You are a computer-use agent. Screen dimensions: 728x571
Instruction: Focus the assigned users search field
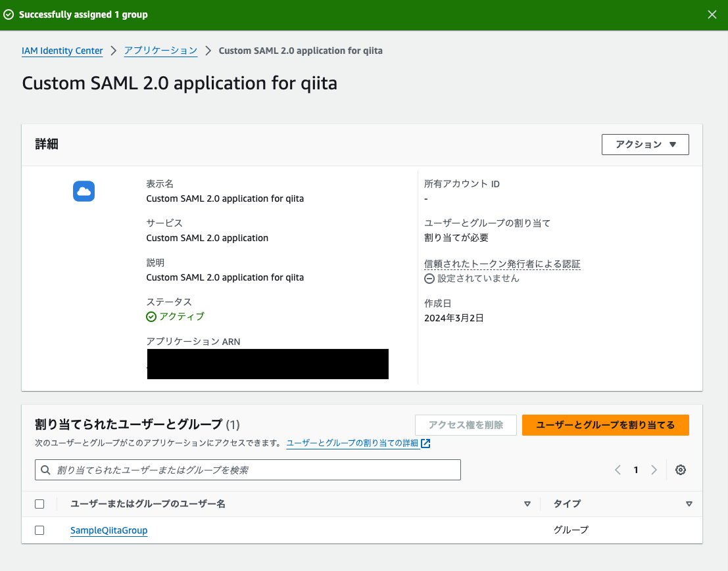click(248, 470)
